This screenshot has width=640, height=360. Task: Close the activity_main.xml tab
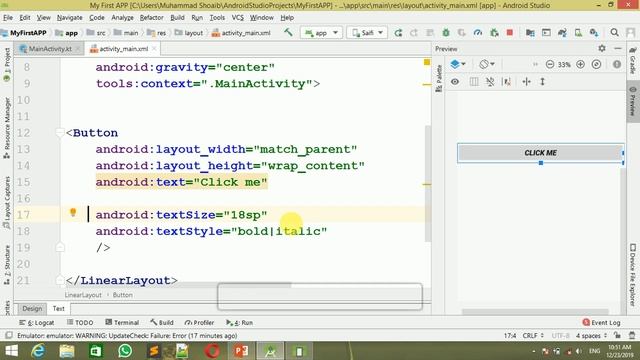click(x=154, y=49)
